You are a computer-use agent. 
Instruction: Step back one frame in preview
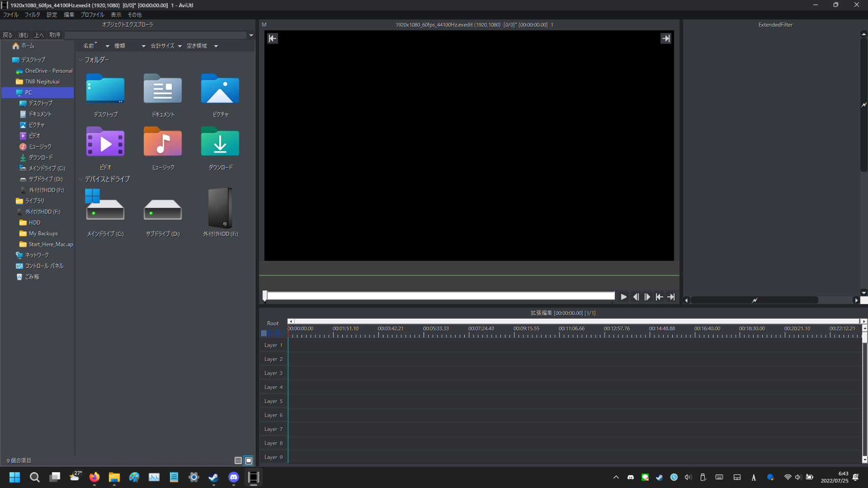(636, 297)
